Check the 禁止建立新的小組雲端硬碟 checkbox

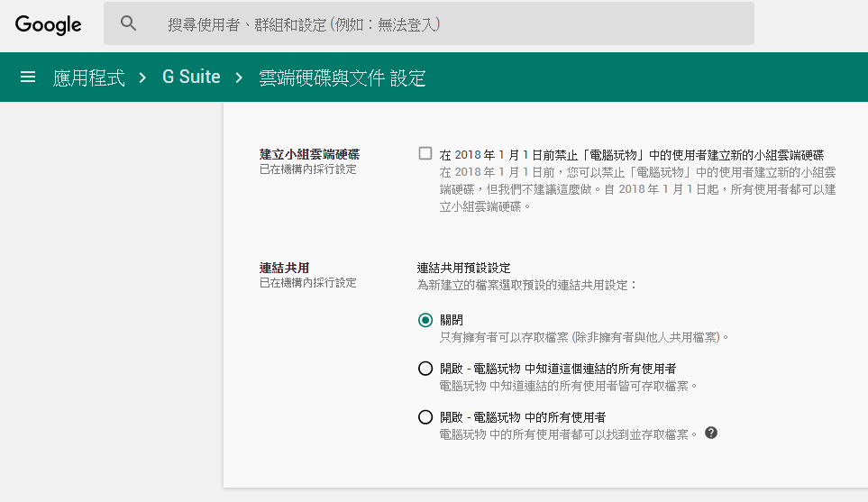click(x=425, y=153)
